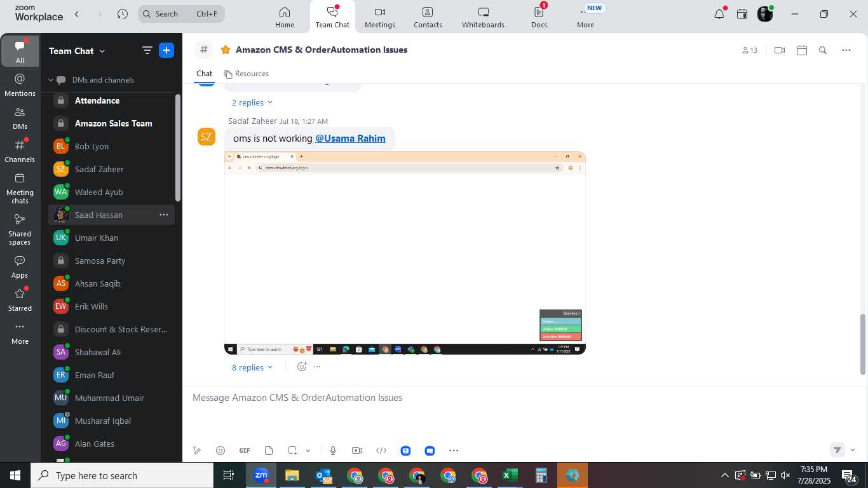Viewport: 868px width, 488px height.
Task: Open more actions under Sadaf's message
Action: [x=317, y=367]
